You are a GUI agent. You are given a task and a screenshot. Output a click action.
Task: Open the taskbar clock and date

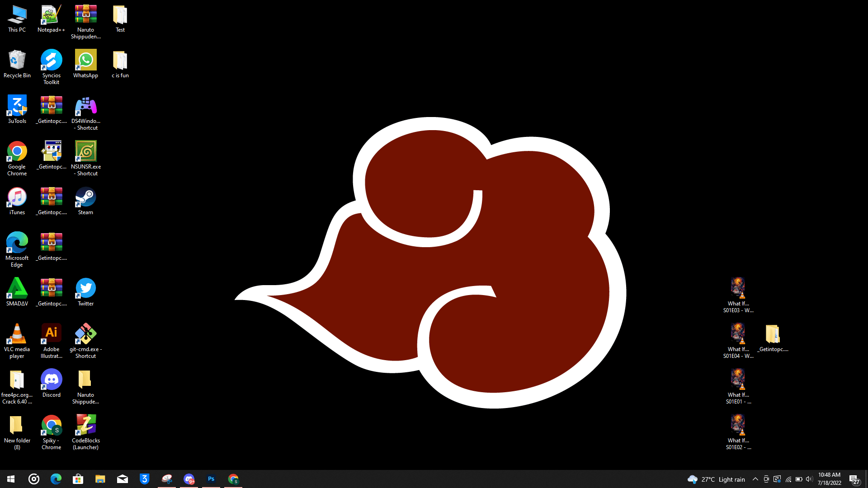click(x=829, y=479)
